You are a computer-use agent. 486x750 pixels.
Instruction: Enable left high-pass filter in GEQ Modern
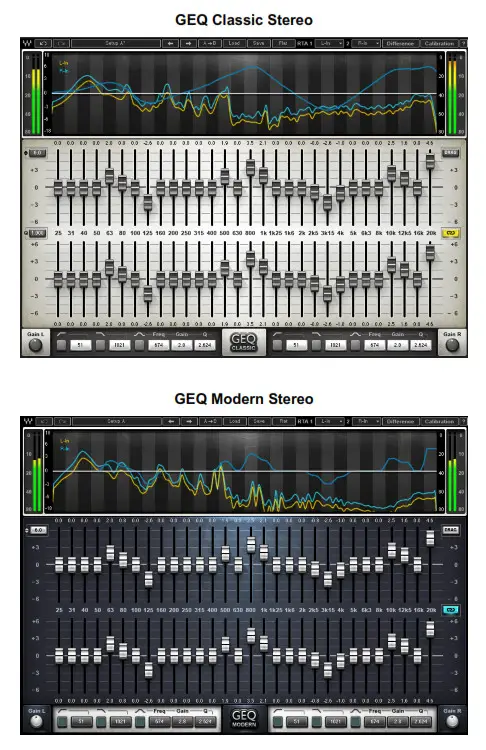pos(62,721)
